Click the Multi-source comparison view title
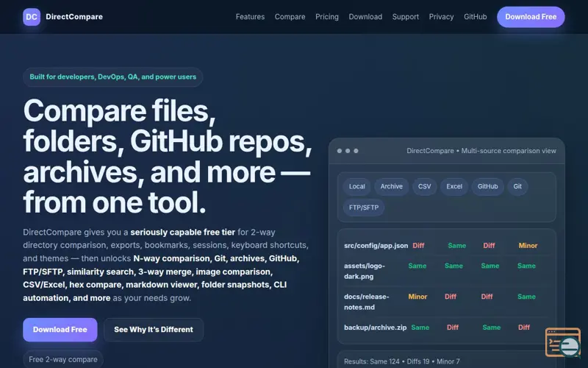 click(481, 151)
